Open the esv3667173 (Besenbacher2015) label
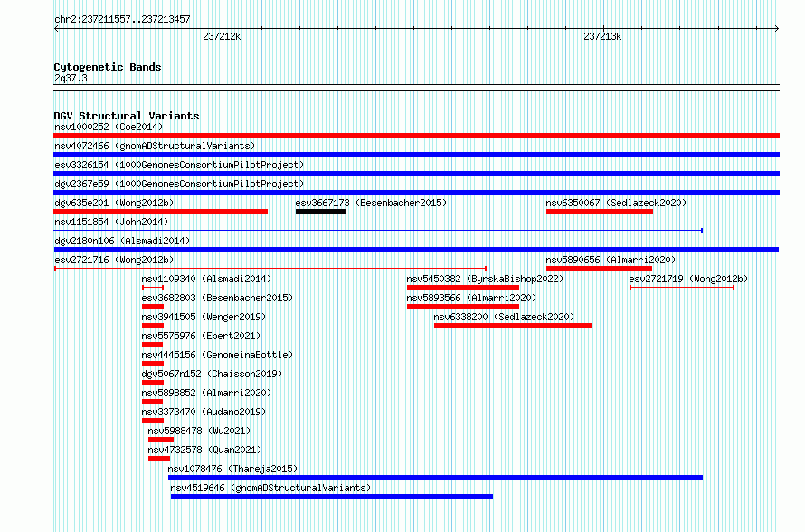Image resolution: width=805 pixels, height=532 pixels. tap(371, 203)
